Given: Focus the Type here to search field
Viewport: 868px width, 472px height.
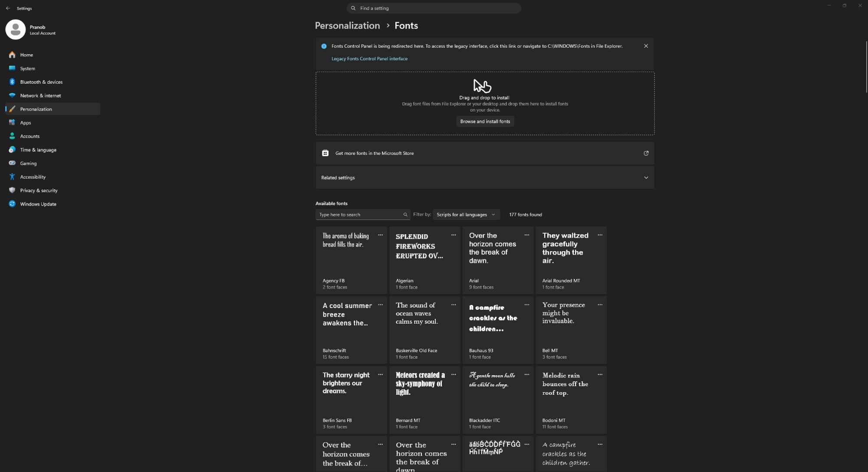Looking at the screenshot, I should (x=363, y=215).
